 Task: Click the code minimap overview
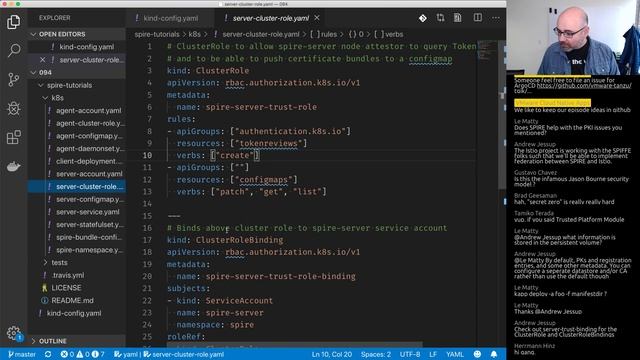click(x=487, y=50)
